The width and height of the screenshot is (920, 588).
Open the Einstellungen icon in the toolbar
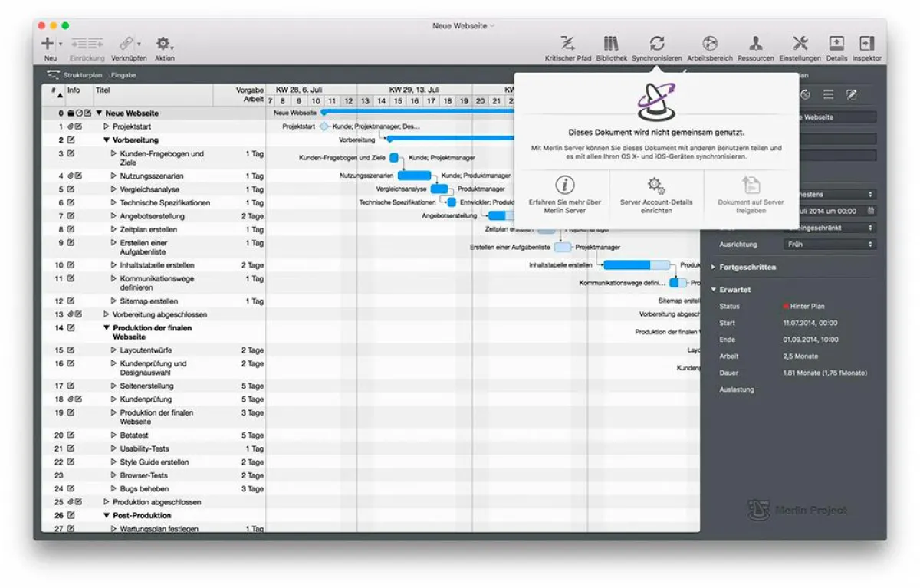(800, 44)
